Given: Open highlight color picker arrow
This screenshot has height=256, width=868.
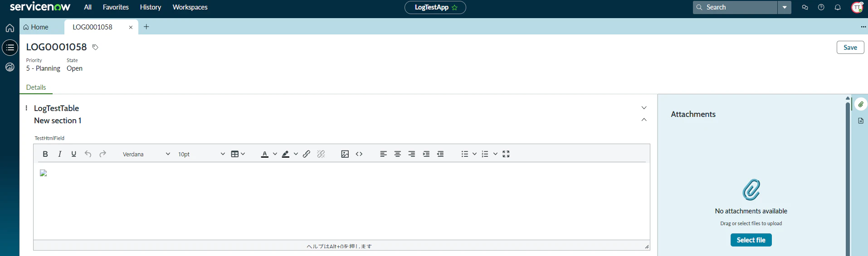Looking at the screenshot, I should pos(296,154).
